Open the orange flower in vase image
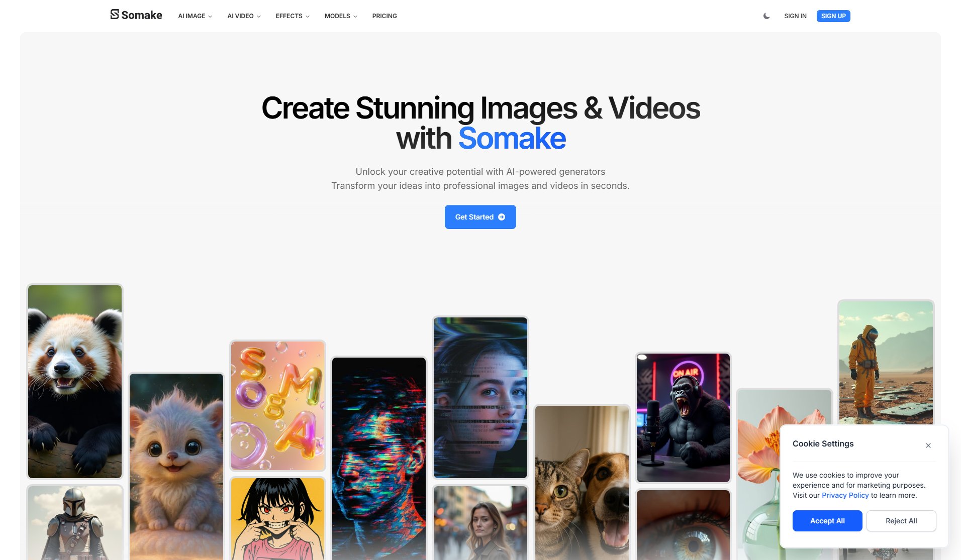 coord(759,475)
